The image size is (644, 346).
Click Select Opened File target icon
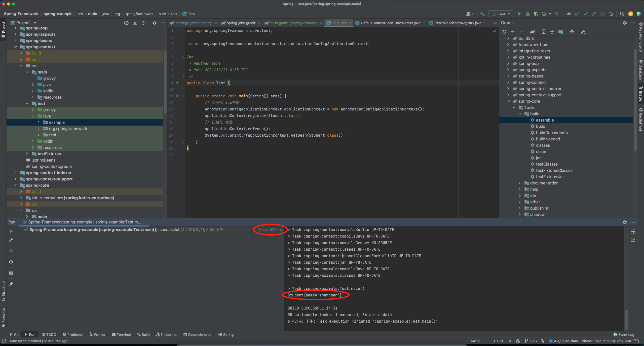pos(126,23)
